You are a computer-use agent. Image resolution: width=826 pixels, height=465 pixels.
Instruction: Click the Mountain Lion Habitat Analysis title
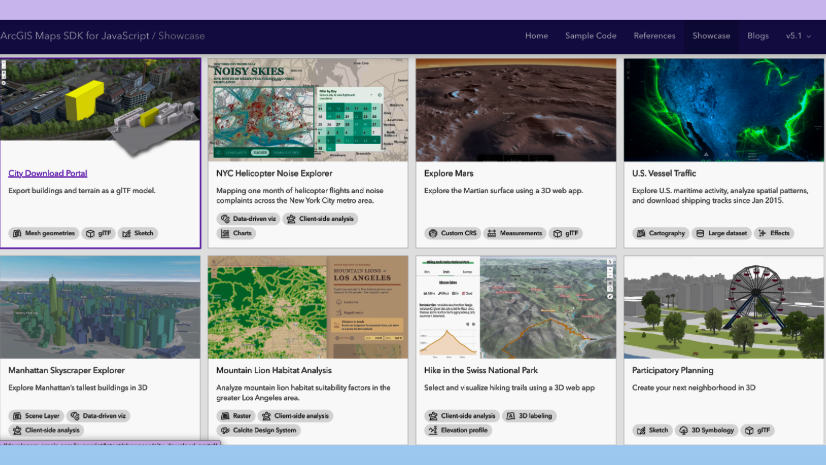pos(274,370)
